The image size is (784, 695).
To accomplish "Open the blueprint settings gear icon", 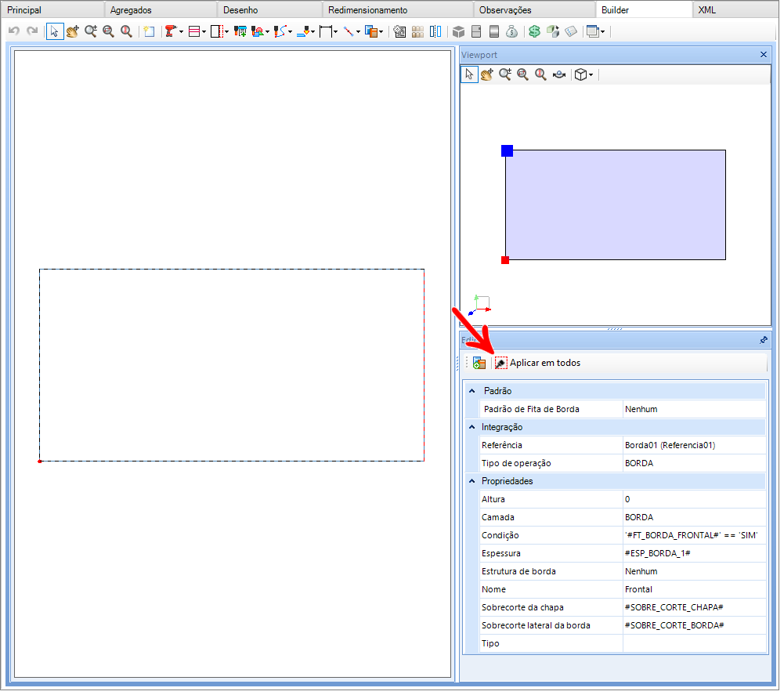I will click(399, 31).
